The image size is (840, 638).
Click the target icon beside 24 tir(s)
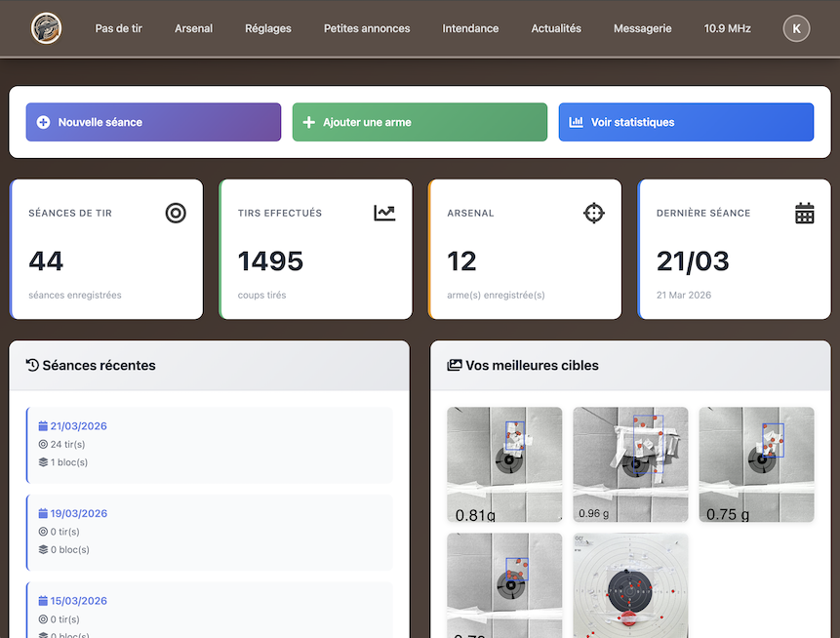pyautogui.click(x=43, y=444)
